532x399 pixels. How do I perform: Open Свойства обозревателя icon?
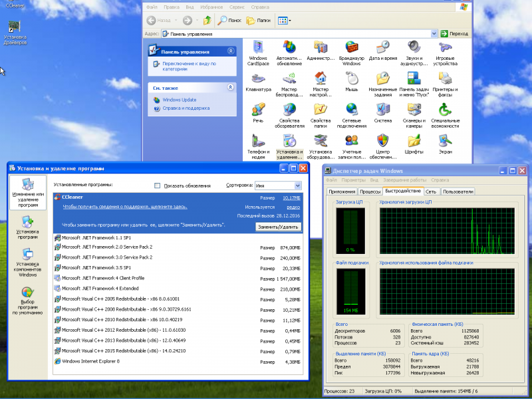point(289,115)
